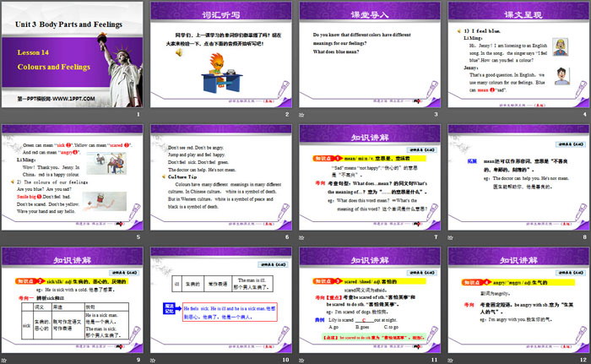Image resolution: width=591 pixels, height=364 pixels.
Task: Select slide 7 知识讲解 mean thumbnail
Action: click(370, 177)
